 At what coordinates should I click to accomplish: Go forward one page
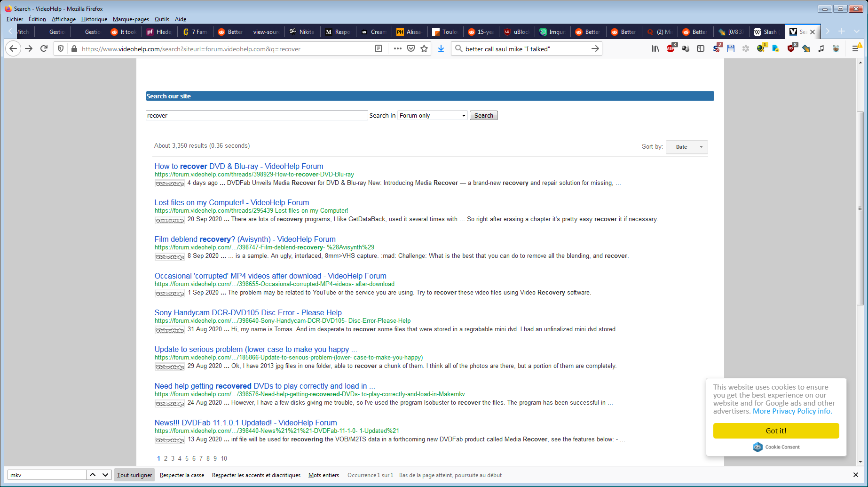(29, 48)
